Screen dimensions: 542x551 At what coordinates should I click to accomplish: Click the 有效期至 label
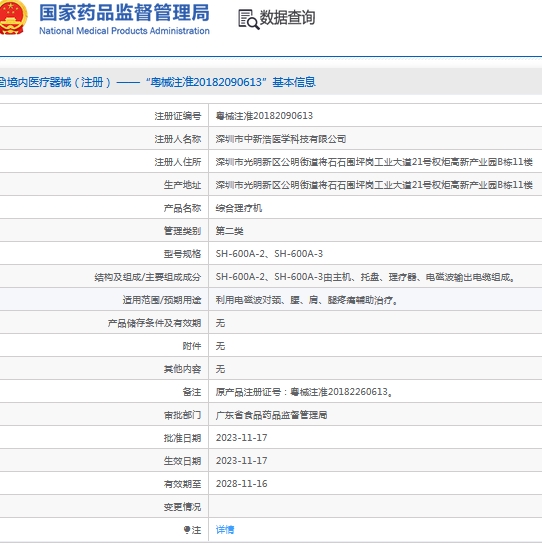(x=182, y=484)
